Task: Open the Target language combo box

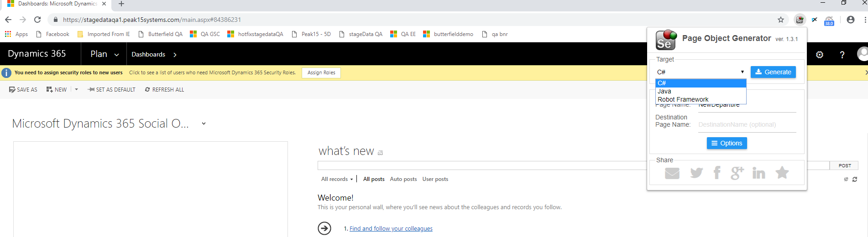Action: click(x=701, y=72)
